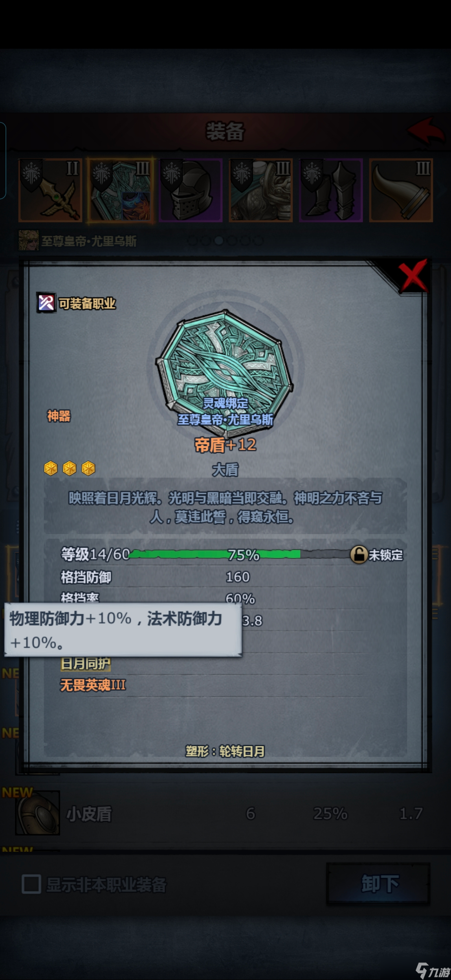Select the horn accessory equipment slot
Screen dimensions: 451x980
point(401,190)
